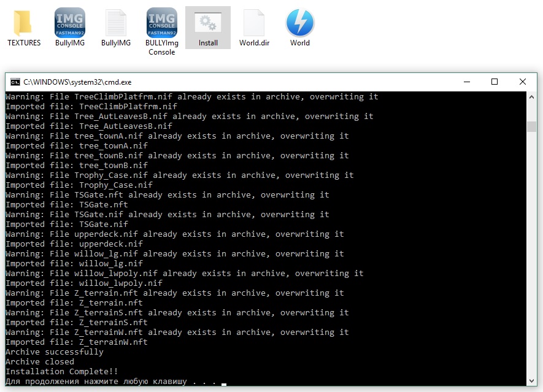Screen dimensions: 543x392
Task: Click the 'Installation Complete!!' line
Action: pos(61,372)
